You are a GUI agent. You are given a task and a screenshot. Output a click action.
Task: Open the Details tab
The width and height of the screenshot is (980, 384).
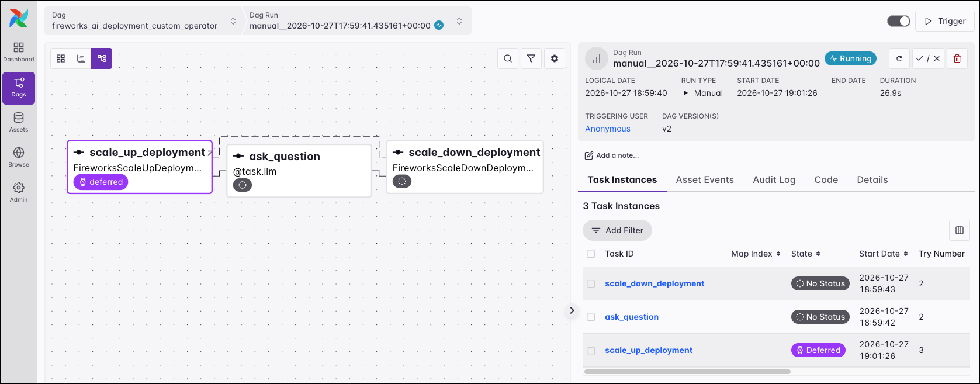click(872, 180)
